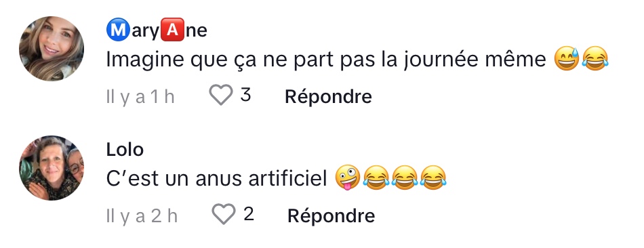Screen dimensions: 644x248
Task: Click the tears-of-joy emoji in MaryAne's comment
Action: [x=595, y=59]
